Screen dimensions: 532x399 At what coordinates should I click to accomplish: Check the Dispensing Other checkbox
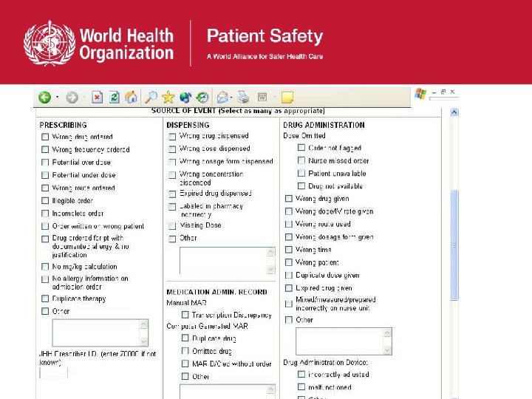172,239
